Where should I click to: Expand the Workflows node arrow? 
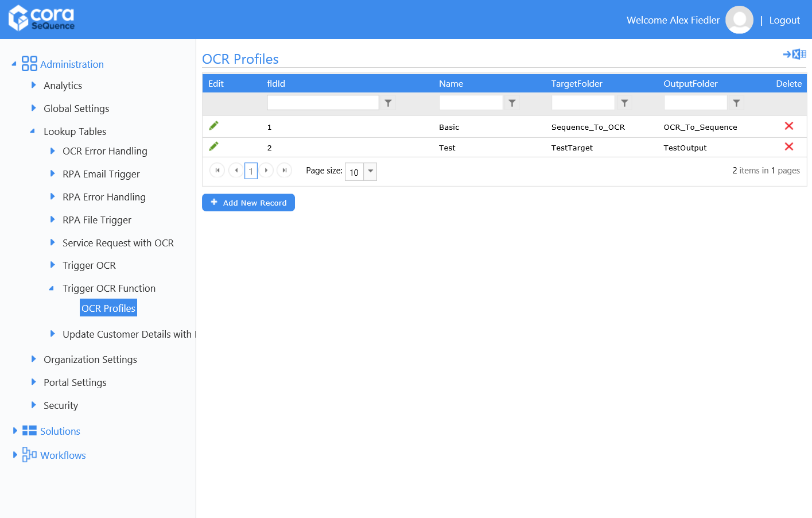click(15, 455)
